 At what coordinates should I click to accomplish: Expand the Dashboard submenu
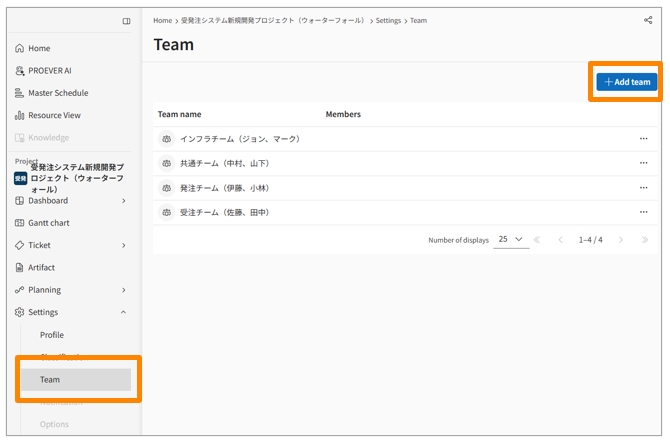[x=123, y=201]
